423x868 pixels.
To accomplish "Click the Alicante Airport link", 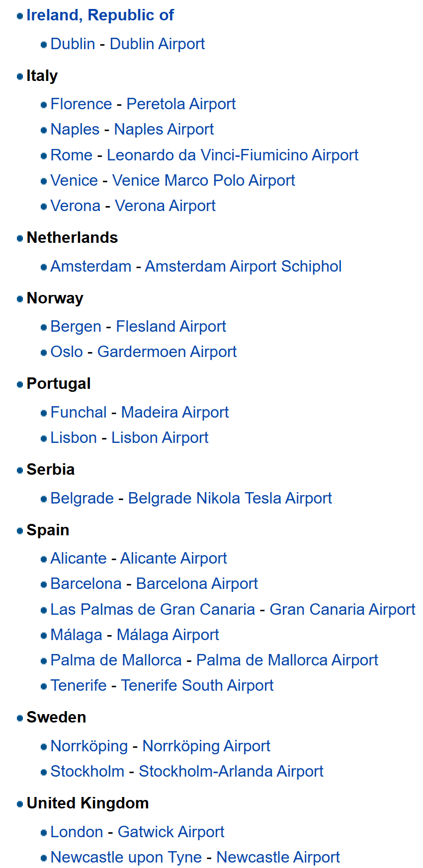I will 173,559.
